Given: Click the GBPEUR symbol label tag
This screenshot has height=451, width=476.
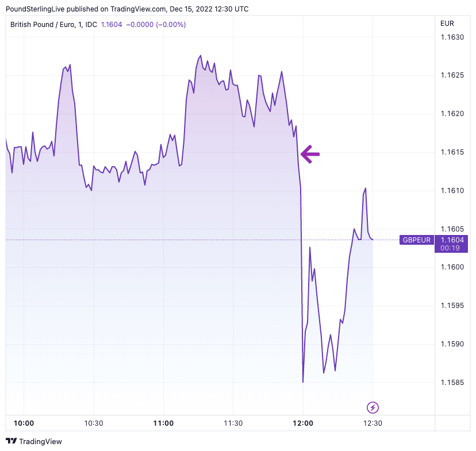Looking at the screenshot, I should (416, 240).
